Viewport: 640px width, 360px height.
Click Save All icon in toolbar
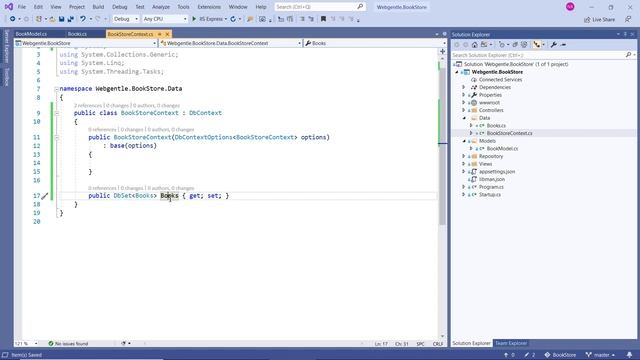pyautogui.click(x=71, y=19)
